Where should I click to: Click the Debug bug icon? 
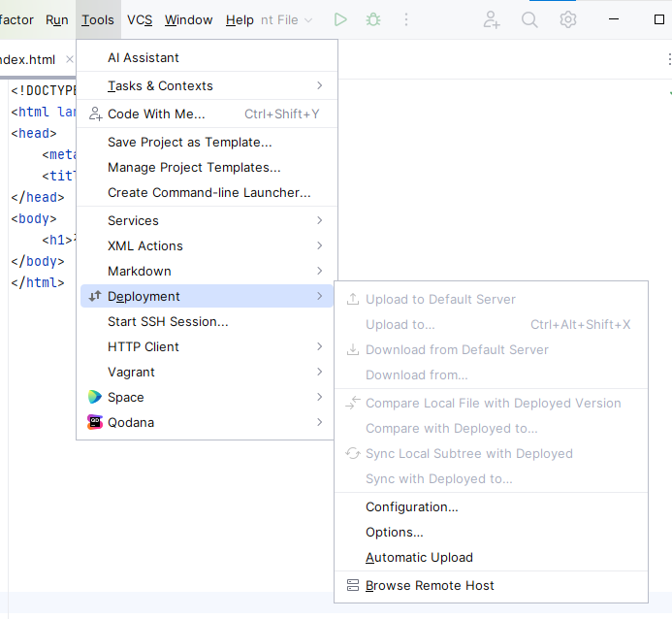[x=373, y=19]
